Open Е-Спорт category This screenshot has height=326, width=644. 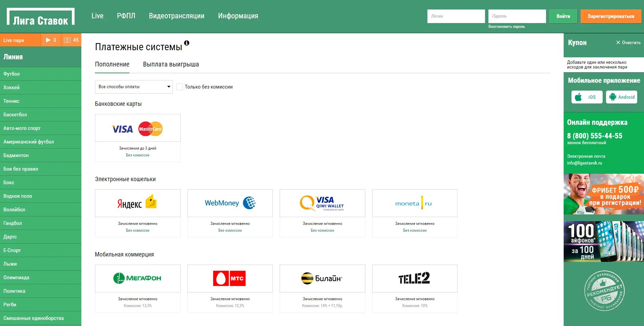41,250
